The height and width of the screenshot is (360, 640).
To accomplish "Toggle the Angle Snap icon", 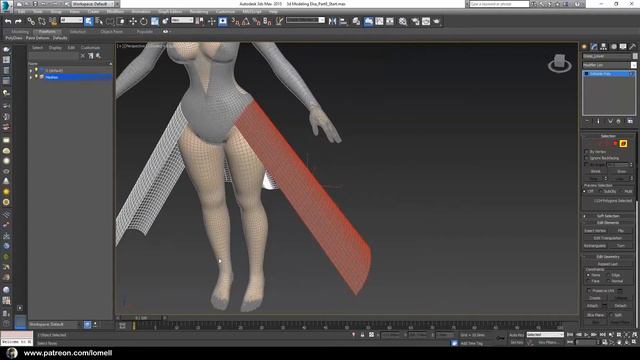I will point(246,21).
